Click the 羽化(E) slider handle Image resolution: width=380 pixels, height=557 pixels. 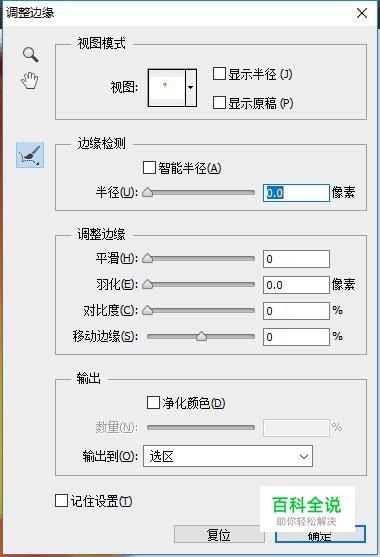[x=147, y=285]
